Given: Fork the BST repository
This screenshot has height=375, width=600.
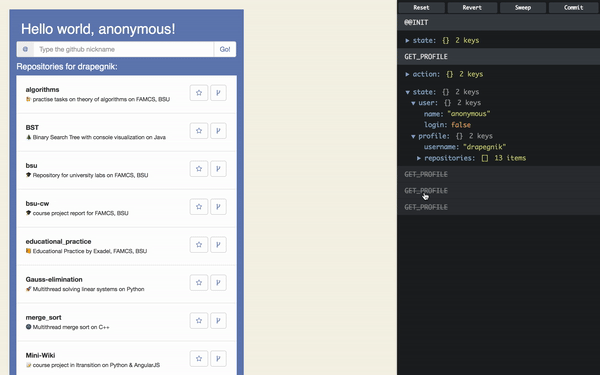Looking at the screenshot, I should click(x=218, y=130).
